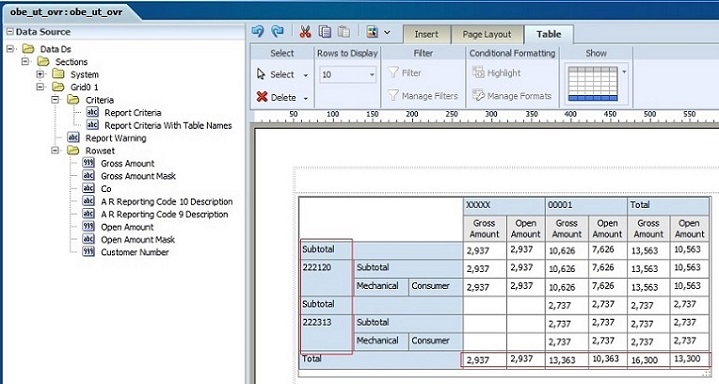Click the numeric icon of Open Amount
This screenshot has width=719, height=384.
pyautogui.click(x=88, y=227)
